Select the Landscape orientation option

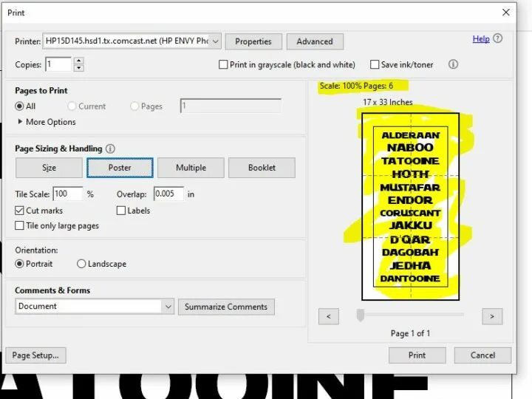[x=81, y=264]
